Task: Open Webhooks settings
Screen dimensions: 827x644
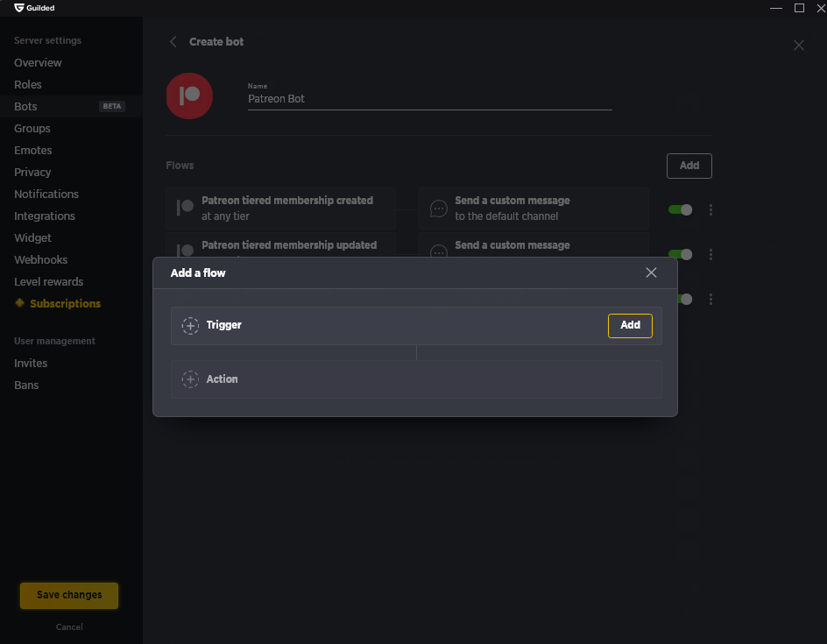Action: [40, 259]
